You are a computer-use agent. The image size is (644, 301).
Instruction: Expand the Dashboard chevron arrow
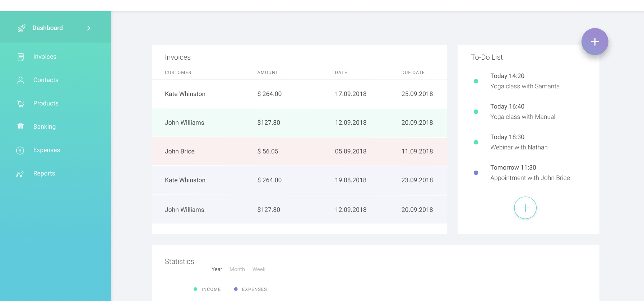[89, 28]
